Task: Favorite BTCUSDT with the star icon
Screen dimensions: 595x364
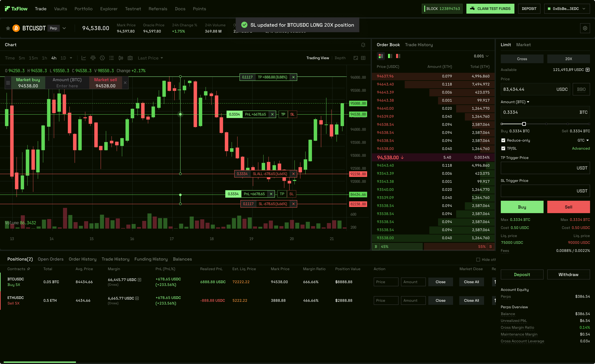Action: (x=8, y=28)
